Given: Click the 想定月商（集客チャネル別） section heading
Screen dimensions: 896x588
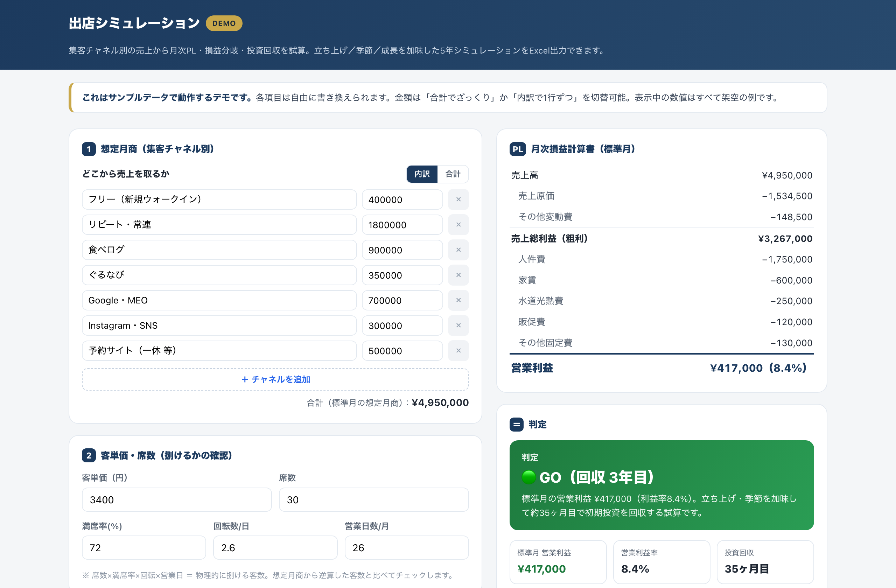Looking at the screenshot, I should (x=157, y=149).
